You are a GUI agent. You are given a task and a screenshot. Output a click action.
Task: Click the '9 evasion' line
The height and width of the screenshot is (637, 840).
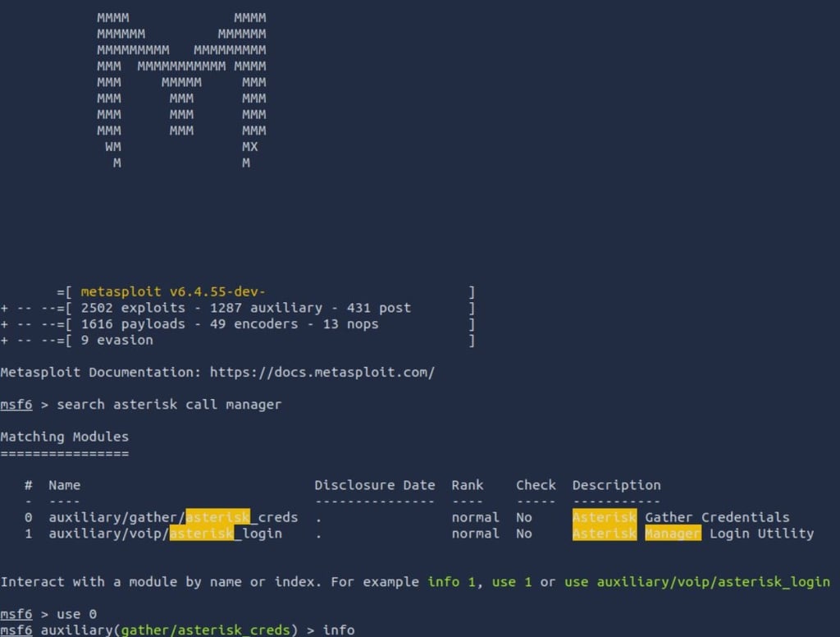click(116, 340)
